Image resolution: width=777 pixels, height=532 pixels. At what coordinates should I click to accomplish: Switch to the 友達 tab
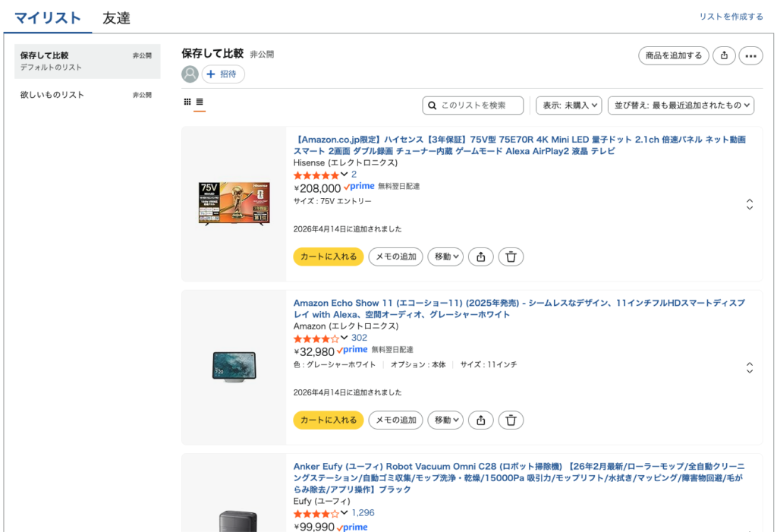(116, 18)
